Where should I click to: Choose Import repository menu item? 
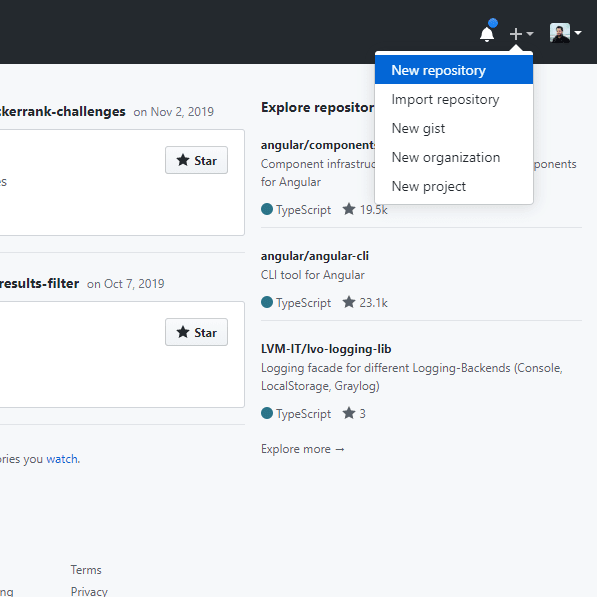tap(454, 99)
